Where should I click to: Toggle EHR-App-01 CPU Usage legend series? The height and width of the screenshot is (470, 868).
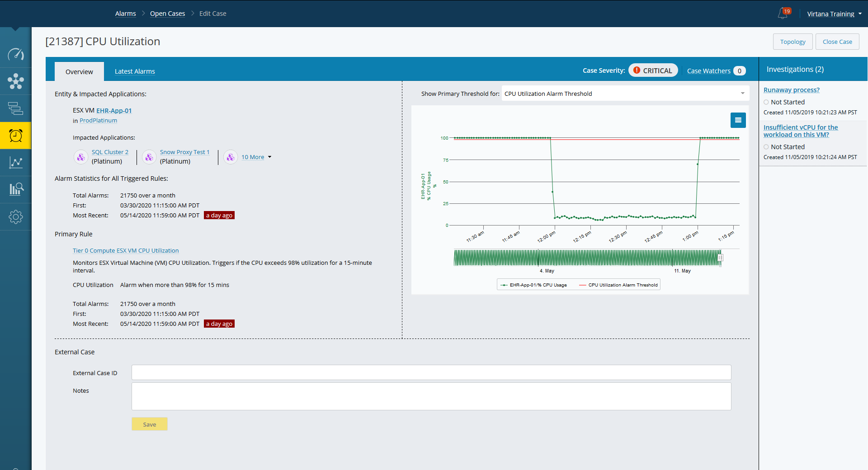pos(533,285)
